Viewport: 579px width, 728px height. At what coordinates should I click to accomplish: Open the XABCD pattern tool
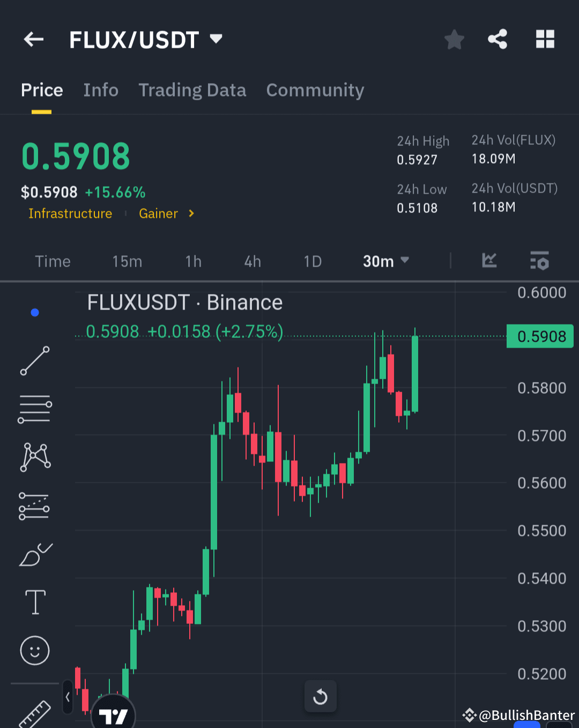[x=34, y=457]
